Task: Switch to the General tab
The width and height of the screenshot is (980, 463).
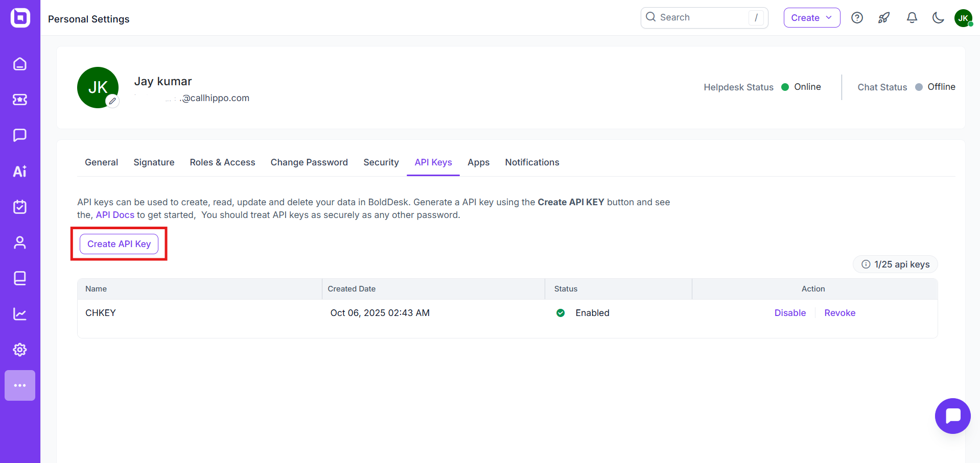Action: 101,162
